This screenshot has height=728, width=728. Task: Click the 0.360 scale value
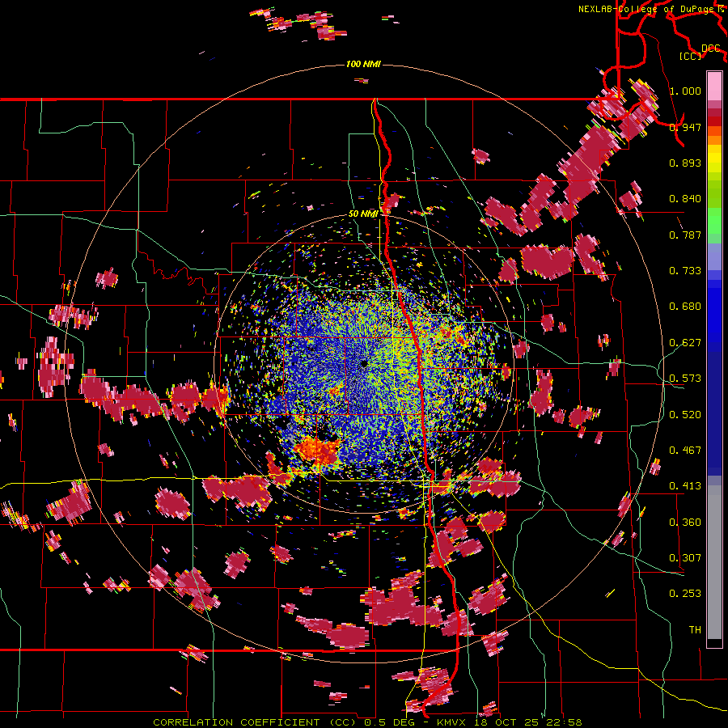point(685,523)
